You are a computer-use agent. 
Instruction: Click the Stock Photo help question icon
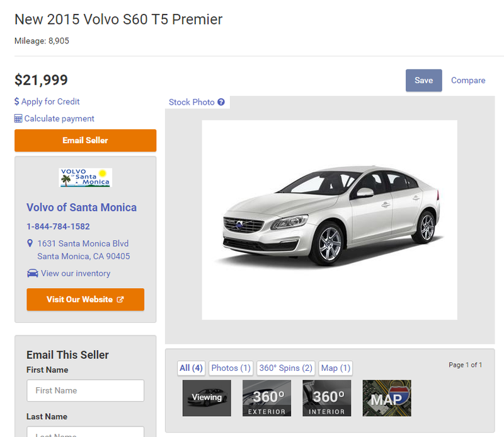[x=221, y=102]
